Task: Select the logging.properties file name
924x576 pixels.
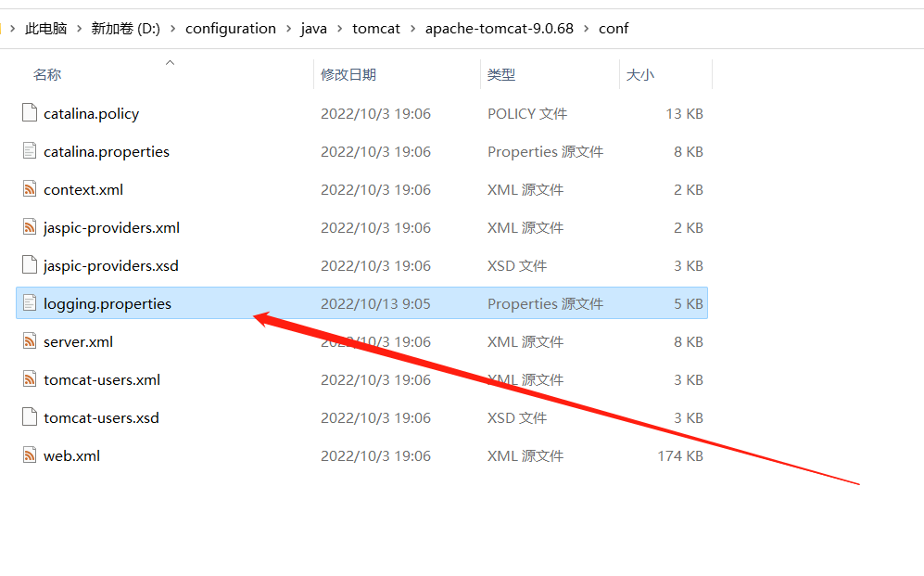Action: coord(108,303)
